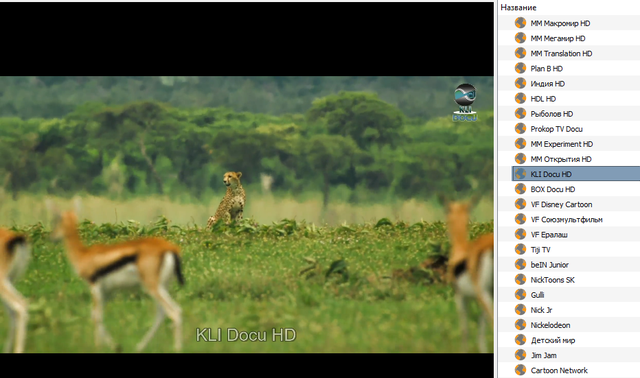Click the icon beside KLI Docu HD row
This screenshot has width=640, height=378.
coord(520,174)
